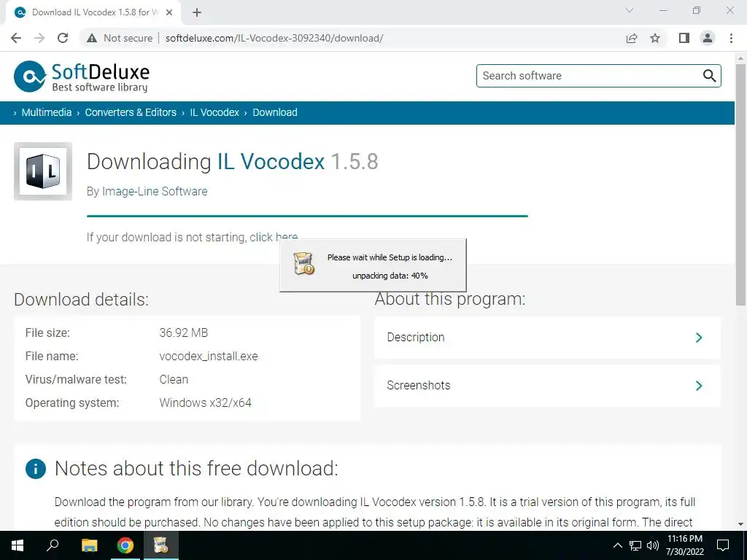The width and height of the screenshot is (747, 560).
Task: Click the network tray icon
Action: (635, 545)
